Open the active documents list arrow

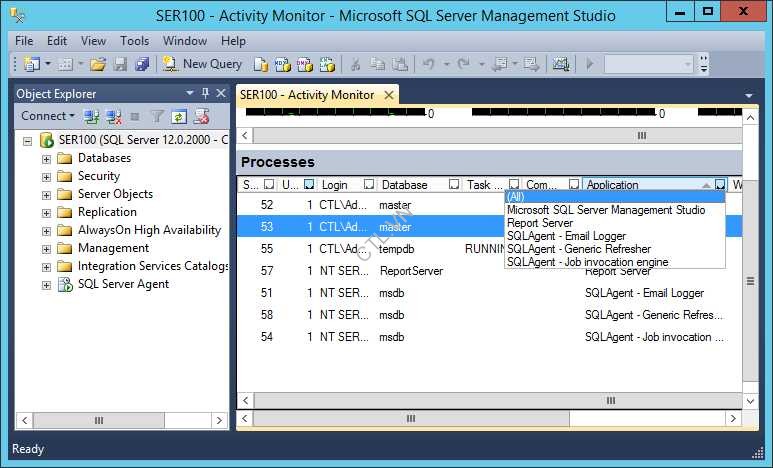(749, 95)
